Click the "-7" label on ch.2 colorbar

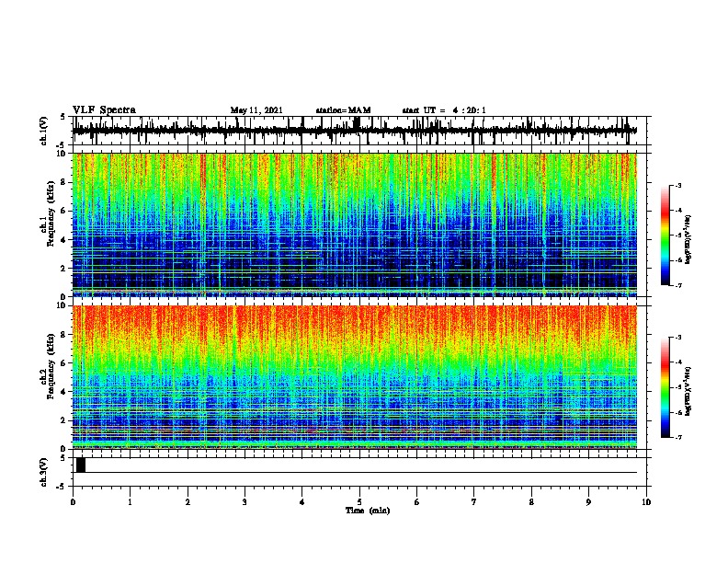(x=677, y=438)
